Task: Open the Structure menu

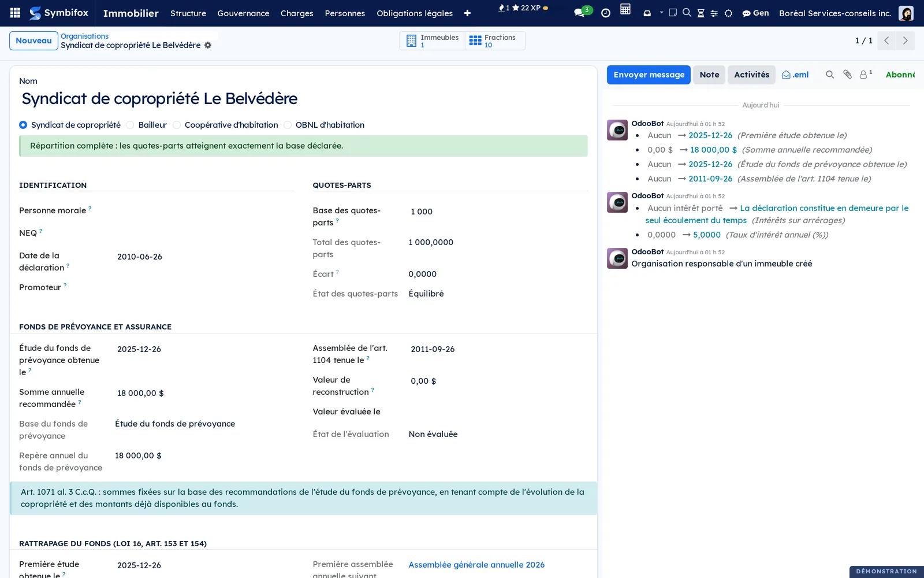Action: 188,13
